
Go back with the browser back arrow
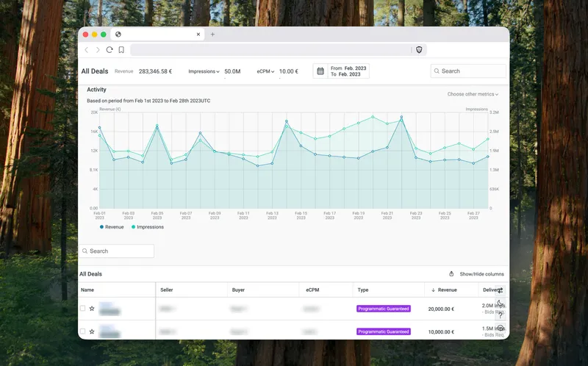(x=87, y=50)
